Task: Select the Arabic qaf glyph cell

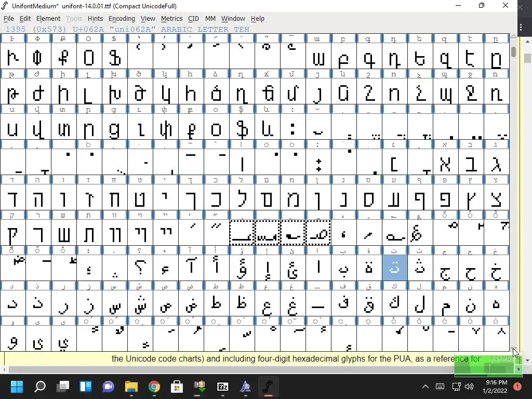Action: 369,303
